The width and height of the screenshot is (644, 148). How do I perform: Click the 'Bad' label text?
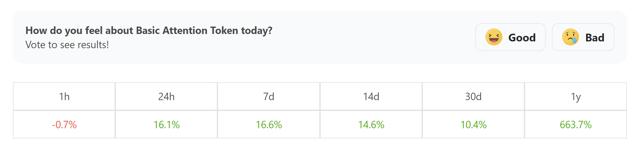pyautogui.click(x=595, y=37)
